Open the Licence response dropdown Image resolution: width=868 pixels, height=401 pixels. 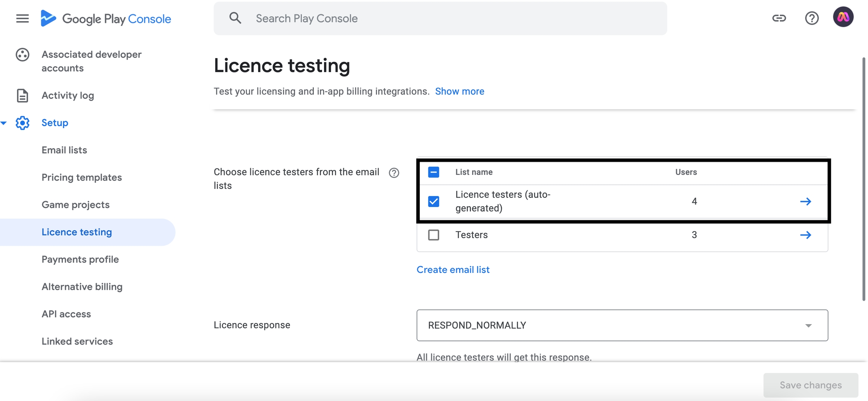(622, 325)
